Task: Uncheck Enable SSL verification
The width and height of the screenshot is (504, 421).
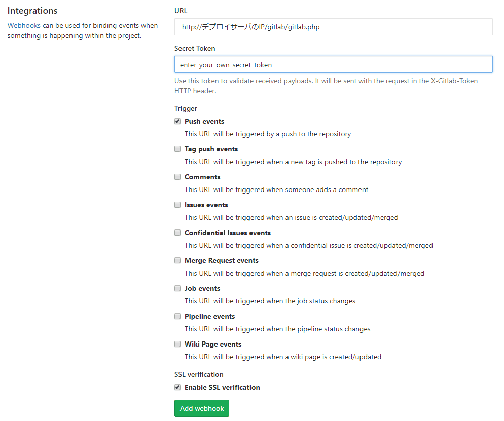Action: pos(177,387)
